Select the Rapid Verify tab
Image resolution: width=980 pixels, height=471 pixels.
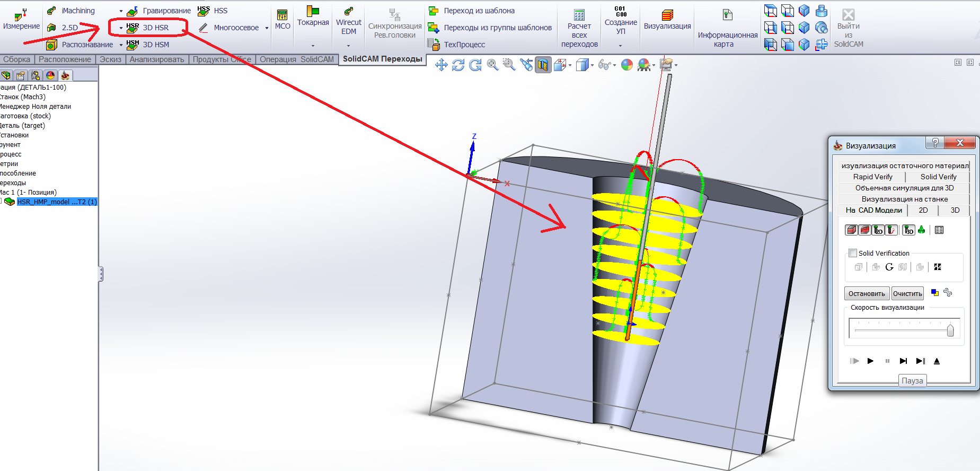click(872, 177)
